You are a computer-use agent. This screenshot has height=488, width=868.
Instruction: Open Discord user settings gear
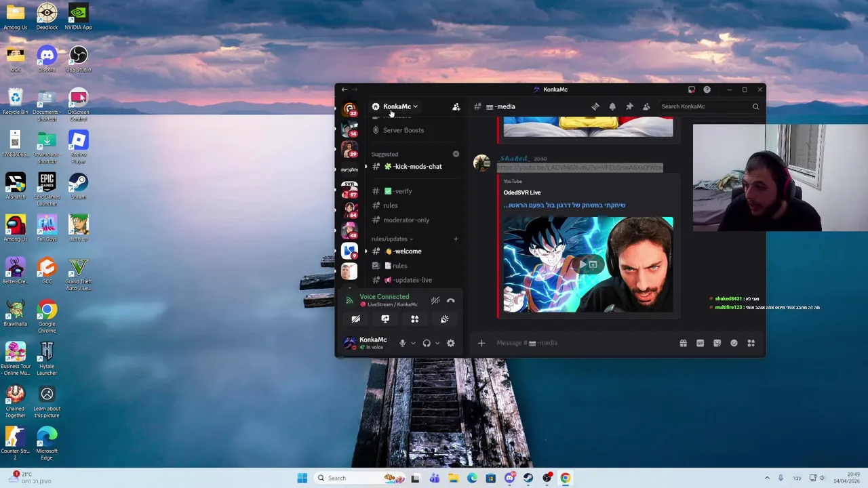pos(451,343)
